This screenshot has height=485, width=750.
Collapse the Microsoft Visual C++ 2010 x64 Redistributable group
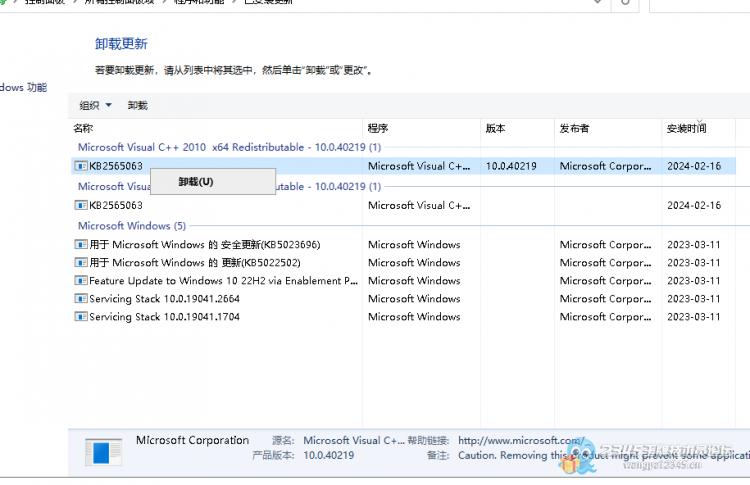229,147
